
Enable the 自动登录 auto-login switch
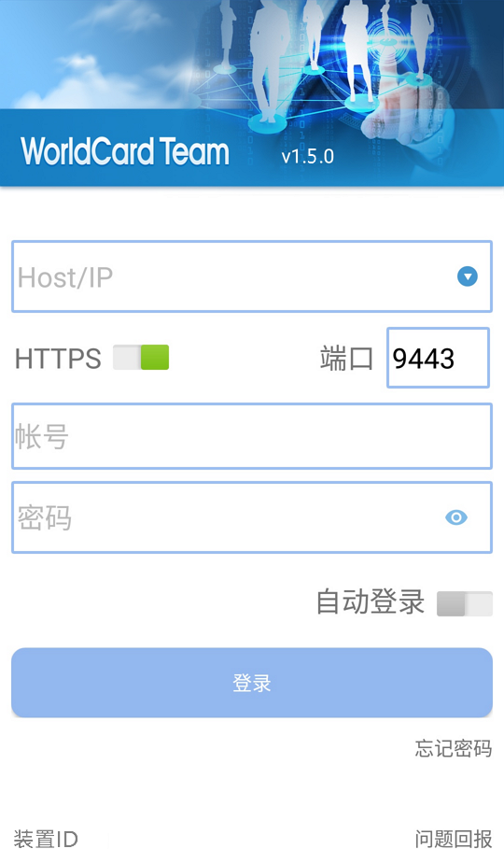click(465, 603)
